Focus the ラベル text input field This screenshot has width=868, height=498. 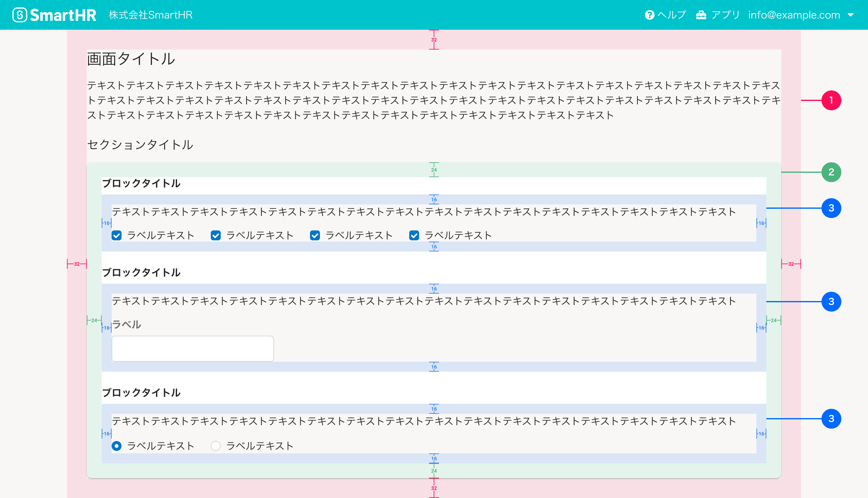tap(193, 348)
